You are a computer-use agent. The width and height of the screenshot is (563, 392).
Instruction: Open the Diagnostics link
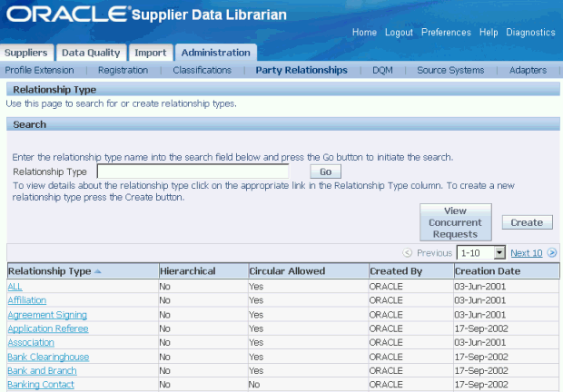tap(530, 33)
